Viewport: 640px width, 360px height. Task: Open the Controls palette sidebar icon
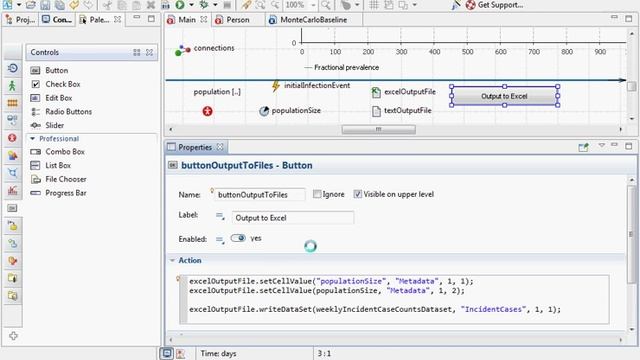[x=12, y=208]
